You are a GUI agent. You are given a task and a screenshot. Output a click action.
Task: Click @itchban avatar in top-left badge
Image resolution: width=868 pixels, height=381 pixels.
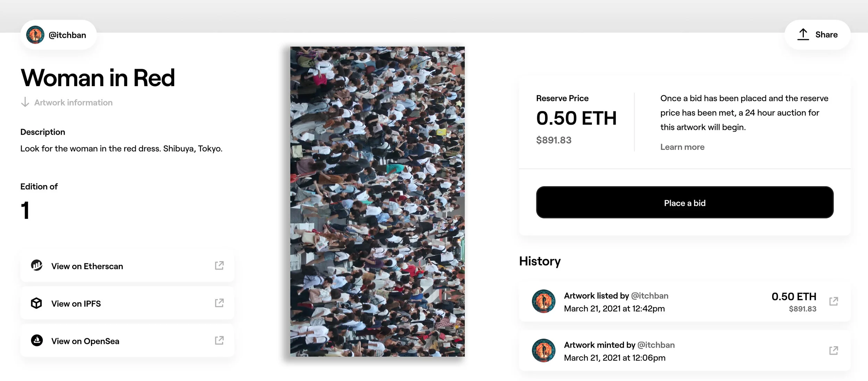[x=35, y=35]
